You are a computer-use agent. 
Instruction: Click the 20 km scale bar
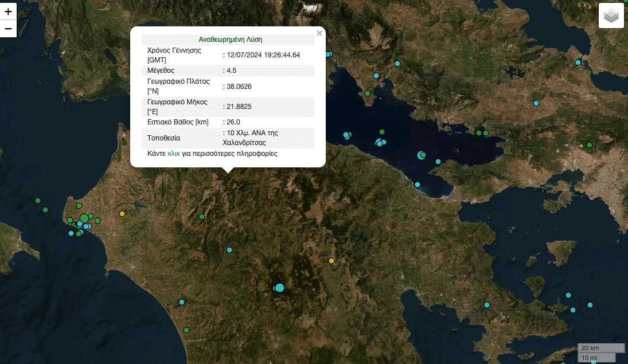coord(601,348)
